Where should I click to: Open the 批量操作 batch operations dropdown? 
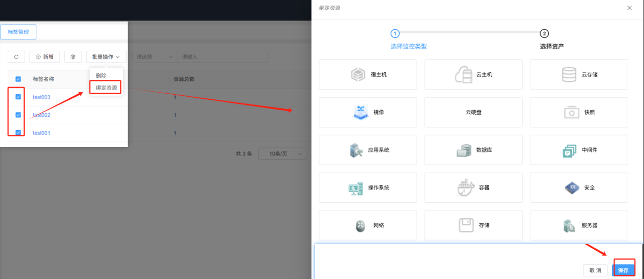click(106, 57)
